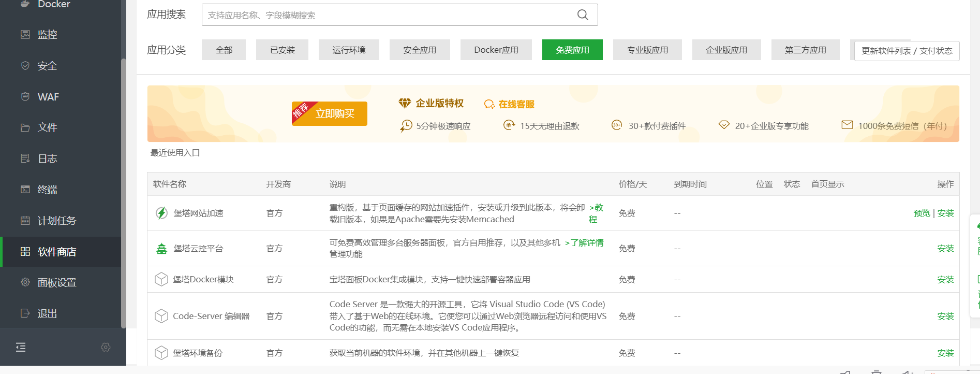Click the 到期时间 column header
Screen dimensions: 980x374
click(x=690, y=184)
